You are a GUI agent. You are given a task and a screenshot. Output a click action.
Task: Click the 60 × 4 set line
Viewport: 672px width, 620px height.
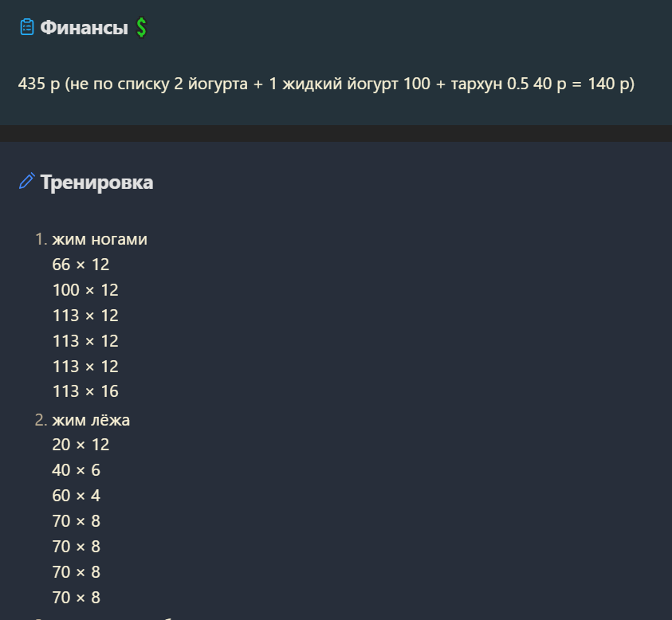pos(76,496)
